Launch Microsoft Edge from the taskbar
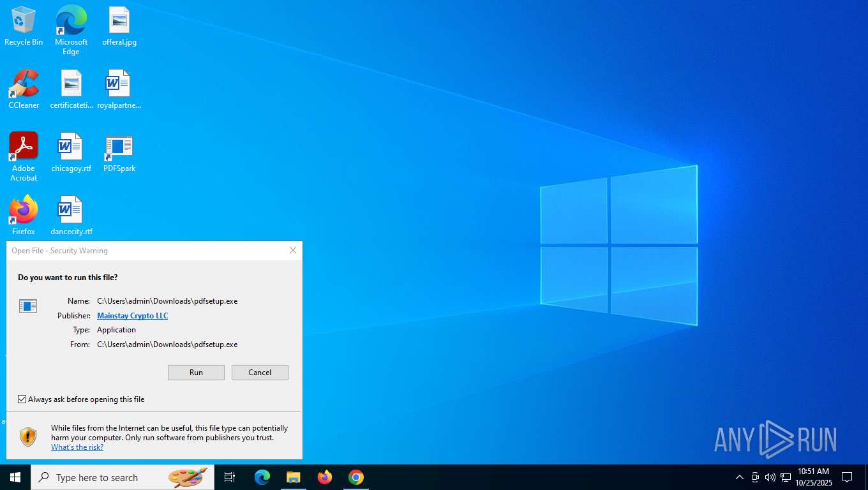Screen dimensions: 868x490 point(262,477)
